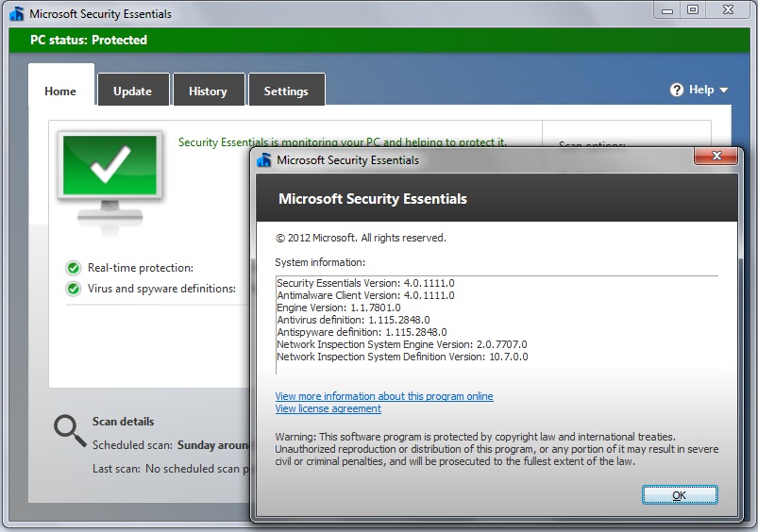The image size is (758, 532).
Task: Click the Virus and spyware definitions check icon
Action: pyautogui.click(x=73, y=289)
